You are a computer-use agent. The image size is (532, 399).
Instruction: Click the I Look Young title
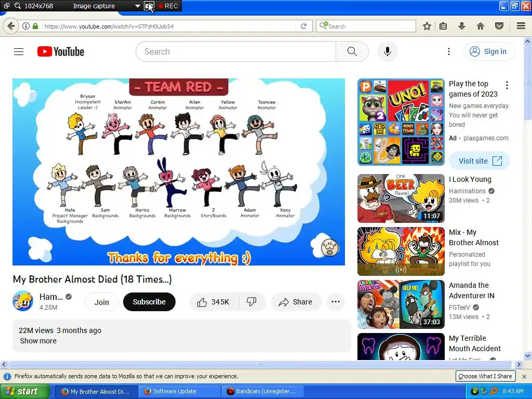470,179
